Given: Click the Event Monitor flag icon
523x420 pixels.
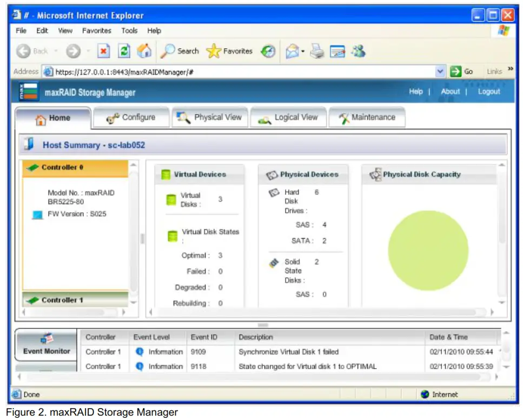Looking at the screenshot, I should point(47,338).
